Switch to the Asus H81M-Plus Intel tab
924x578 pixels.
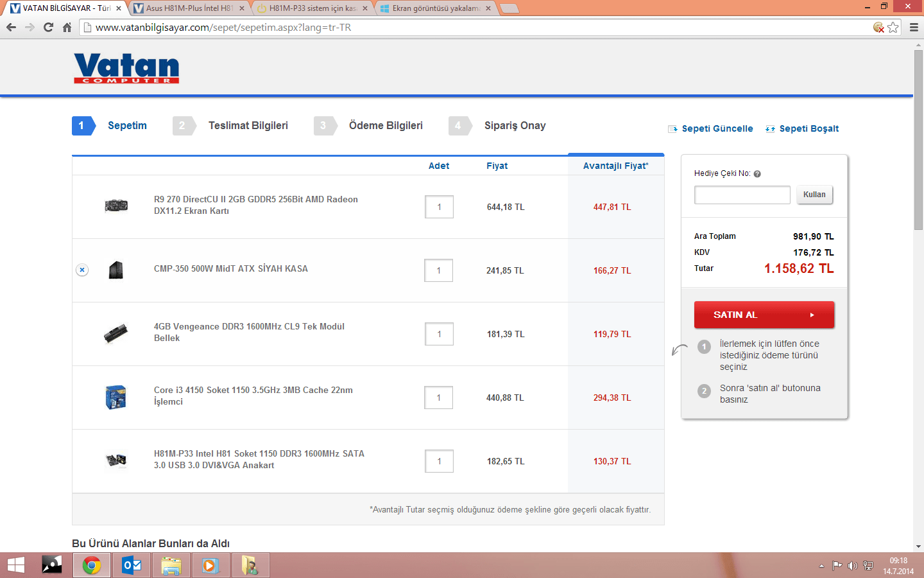(189, 8)
